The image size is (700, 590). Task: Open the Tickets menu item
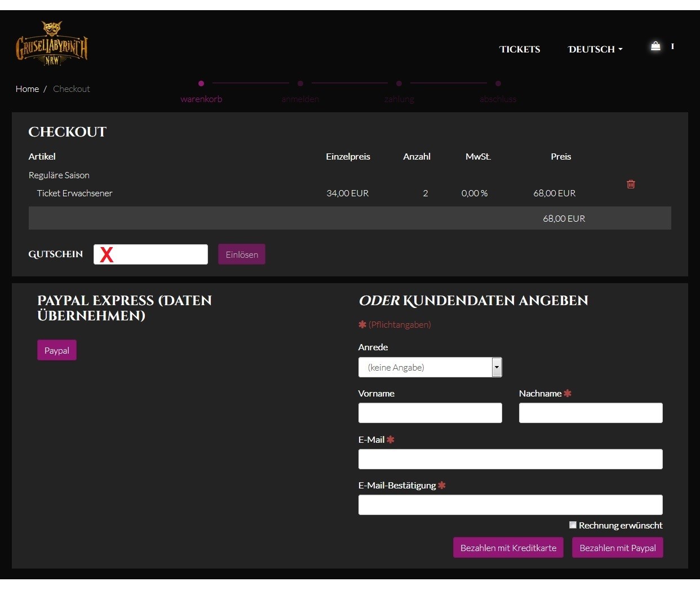tap(520, 49)
